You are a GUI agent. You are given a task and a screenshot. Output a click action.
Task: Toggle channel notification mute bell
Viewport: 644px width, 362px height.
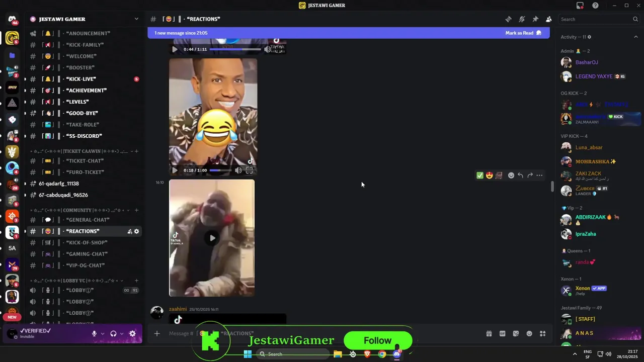point(522,19)
